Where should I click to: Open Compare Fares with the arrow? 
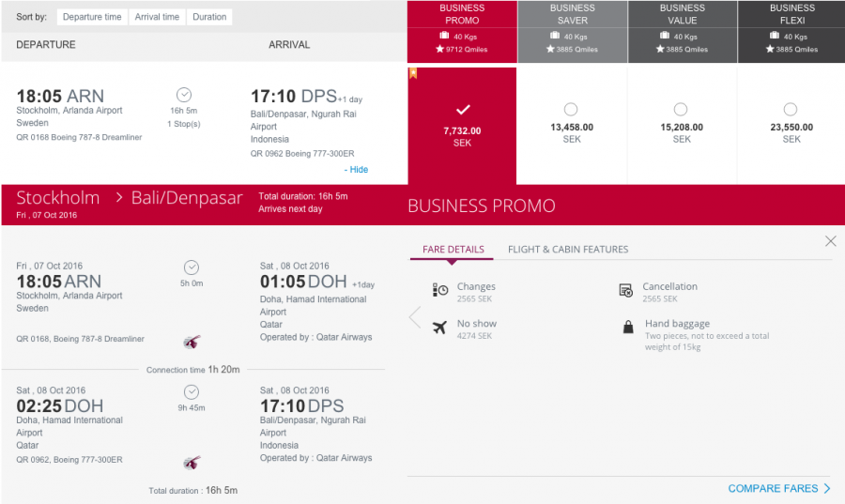click(827, 488)
